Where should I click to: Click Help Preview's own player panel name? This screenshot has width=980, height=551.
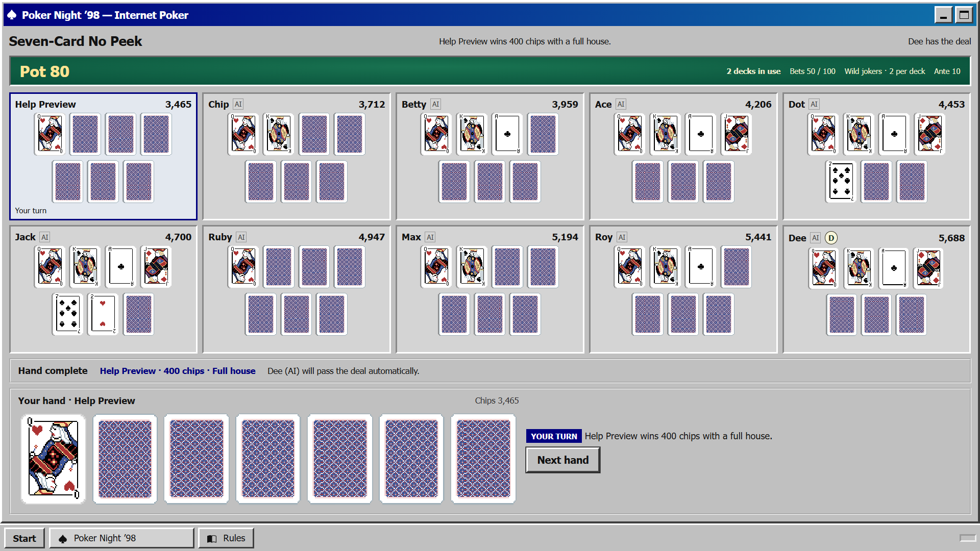click(x=45, y=104)
